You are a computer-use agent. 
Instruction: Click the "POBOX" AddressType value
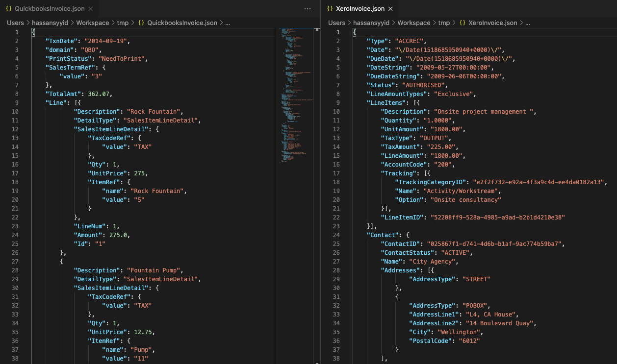474,305
